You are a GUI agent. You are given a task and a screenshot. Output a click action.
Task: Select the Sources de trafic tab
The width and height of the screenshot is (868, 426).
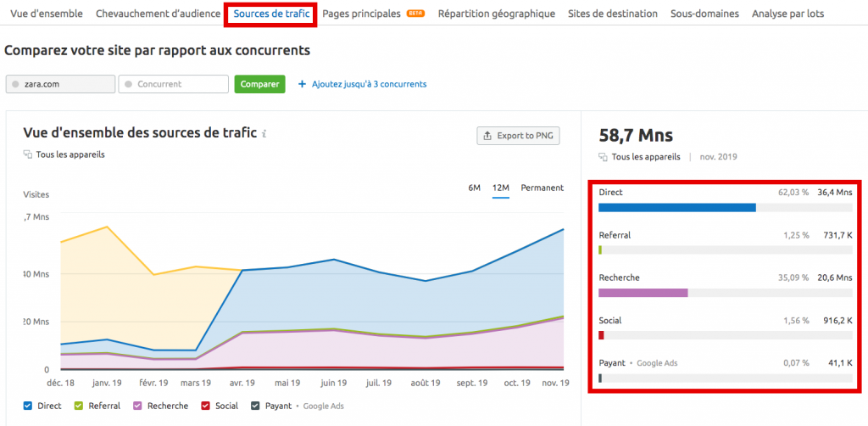click(271, 14)
